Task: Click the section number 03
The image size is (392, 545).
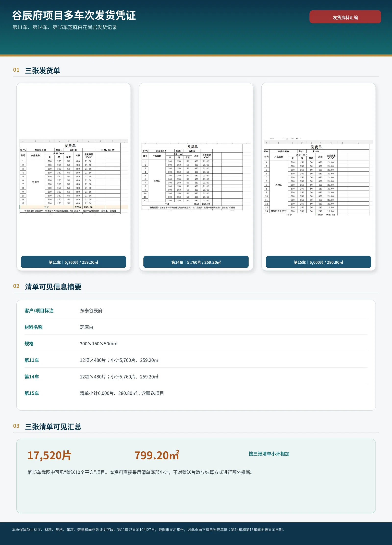Action: [x=16, y=426]
